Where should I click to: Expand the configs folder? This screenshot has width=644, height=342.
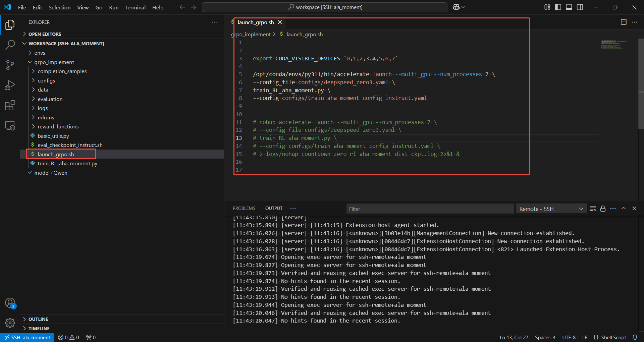[46, 80]
